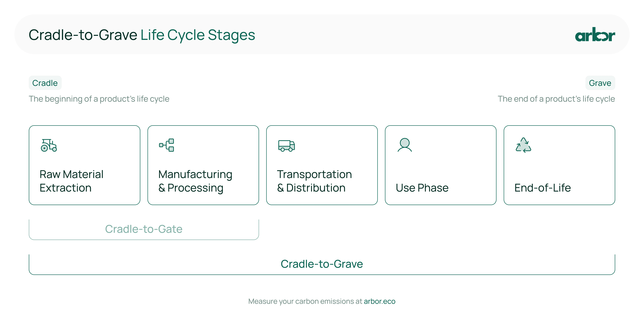Screen dimensions: 644x320
Task: Click the delivery truck icon
Action: [286, 146]
